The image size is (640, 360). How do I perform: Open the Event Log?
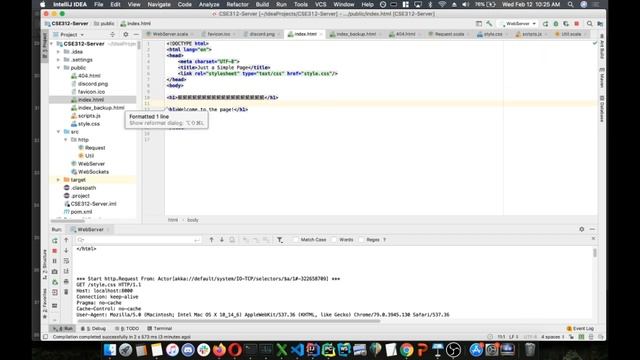(580, 328)
